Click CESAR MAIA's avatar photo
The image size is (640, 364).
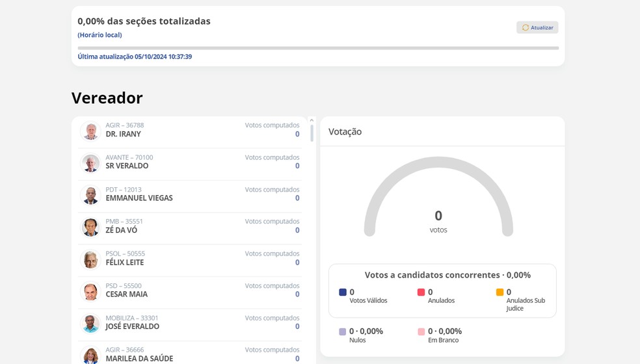[90, 292]
